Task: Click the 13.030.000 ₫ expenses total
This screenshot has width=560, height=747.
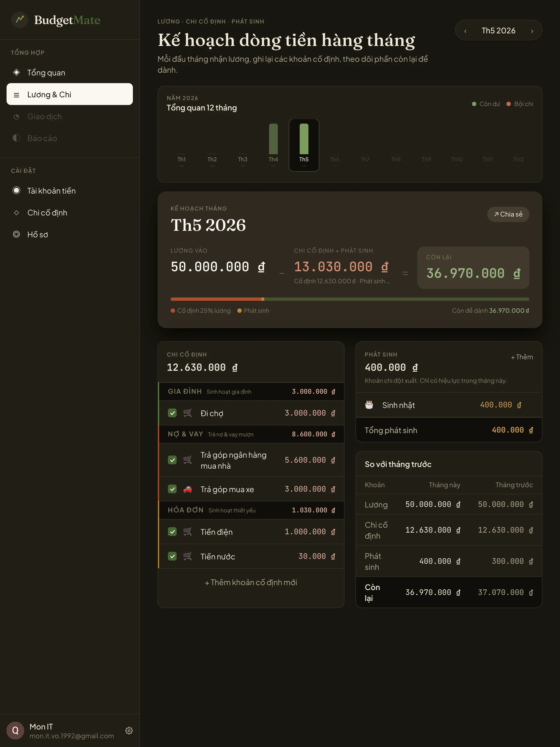Action: [341, 267]
